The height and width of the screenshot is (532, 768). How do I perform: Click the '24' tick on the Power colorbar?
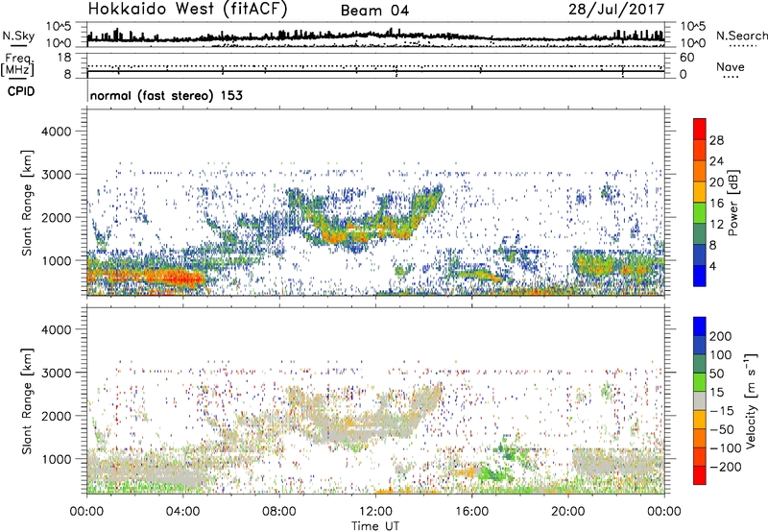[716, 161]
